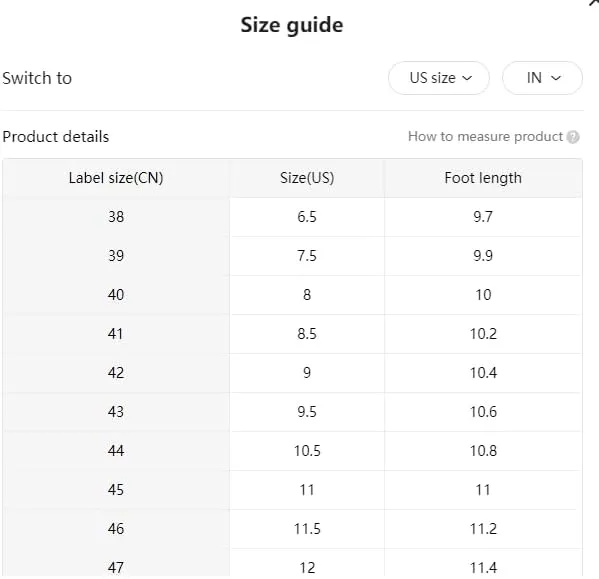Close the Size guide dialog
The image size is (599, 579).
click(594, 3)
